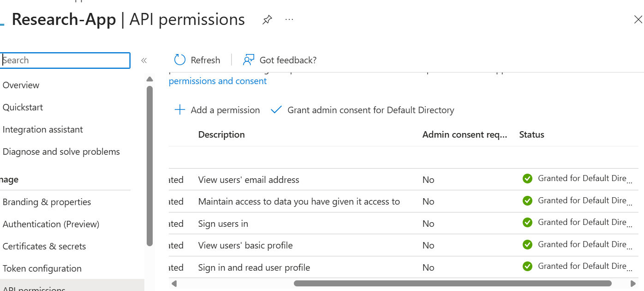
Task: Click green status icon for View users' basic profile
Action: click(527, 244)
